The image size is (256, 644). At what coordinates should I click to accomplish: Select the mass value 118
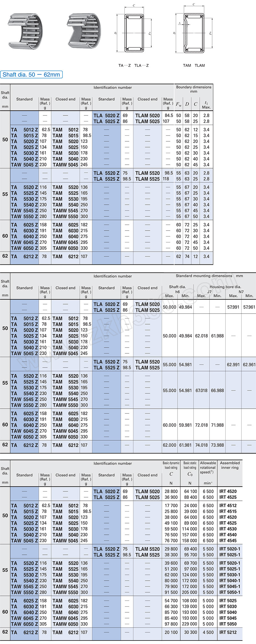[x=166, y=179]
